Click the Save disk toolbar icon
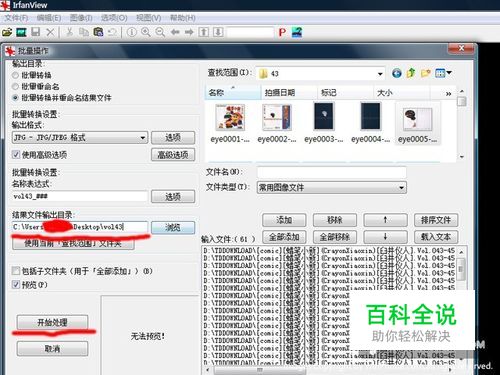Viewport: 500px width, 375px height. [36, 32]
